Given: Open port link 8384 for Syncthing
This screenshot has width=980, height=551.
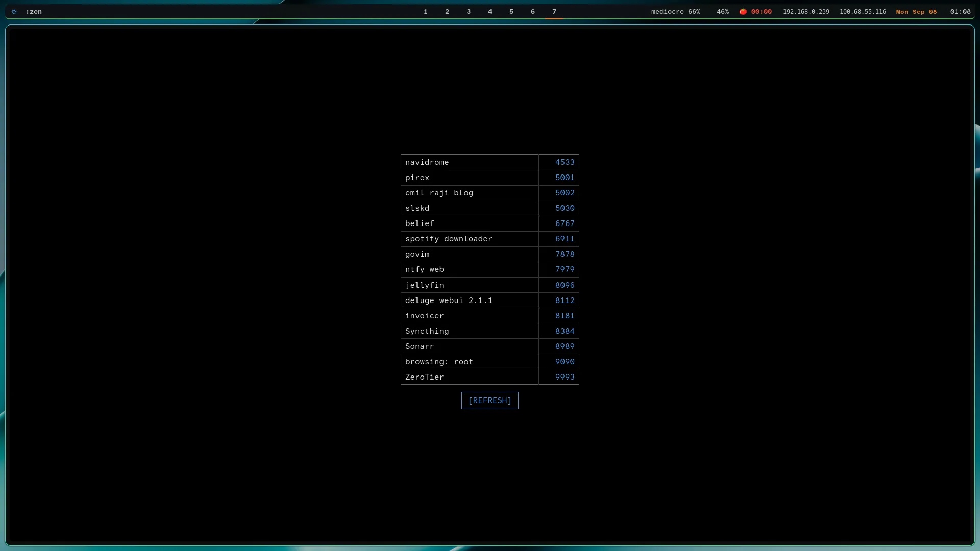Looking at the screenshot, I should tap(565, 331).
